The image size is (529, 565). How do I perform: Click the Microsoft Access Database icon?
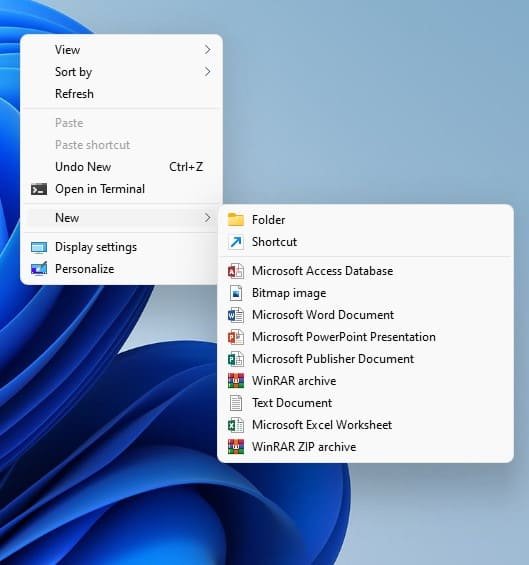(x=236, y=271)
